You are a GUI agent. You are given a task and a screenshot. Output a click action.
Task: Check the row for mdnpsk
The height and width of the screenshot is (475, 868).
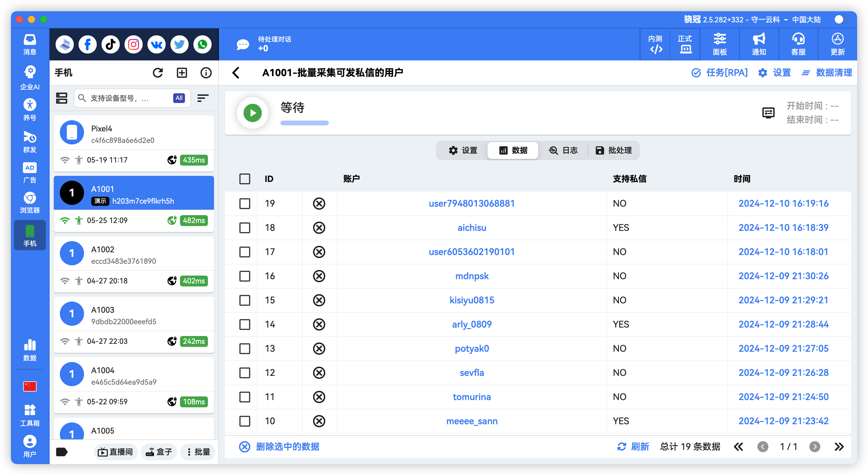click(x=245, y=276)
